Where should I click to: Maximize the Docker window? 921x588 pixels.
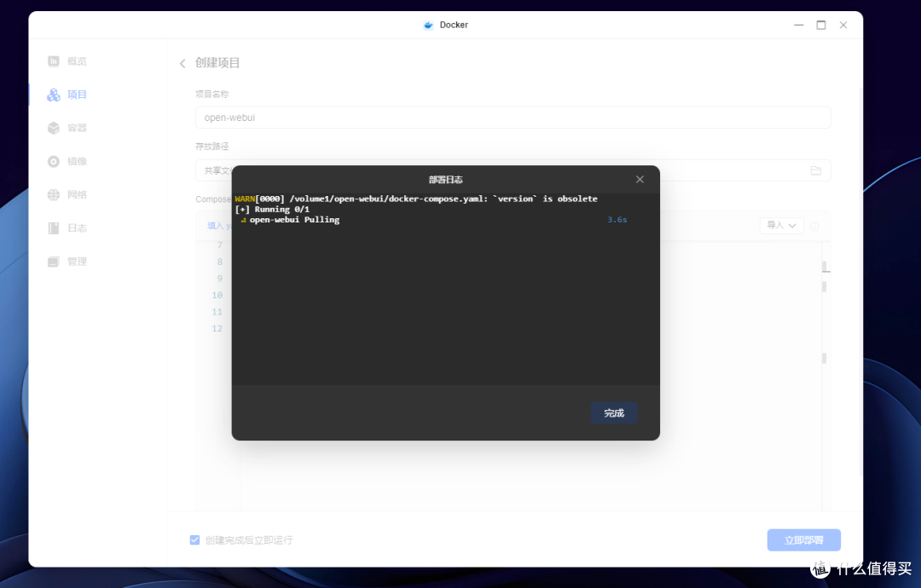821,25
